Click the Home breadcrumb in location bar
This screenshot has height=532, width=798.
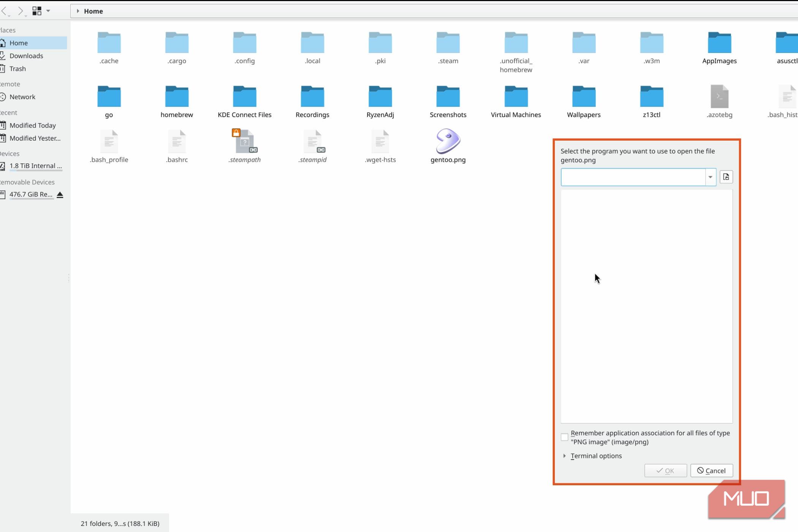[x=93, y=11]
